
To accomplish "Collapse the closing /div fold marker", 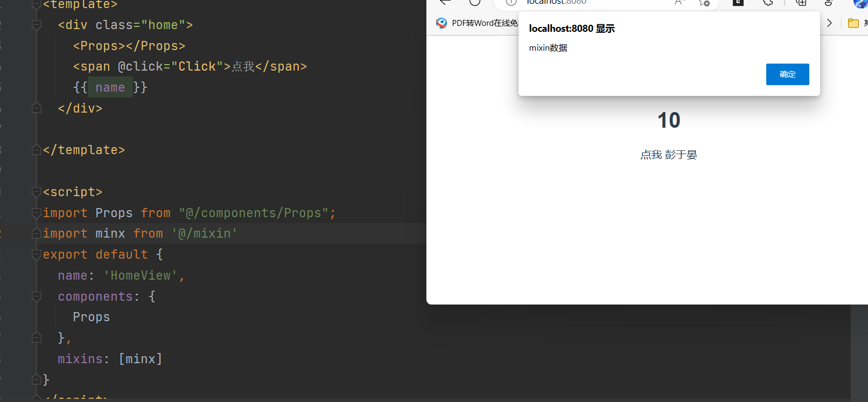I will pyautogui.click(x=37, y=108).
